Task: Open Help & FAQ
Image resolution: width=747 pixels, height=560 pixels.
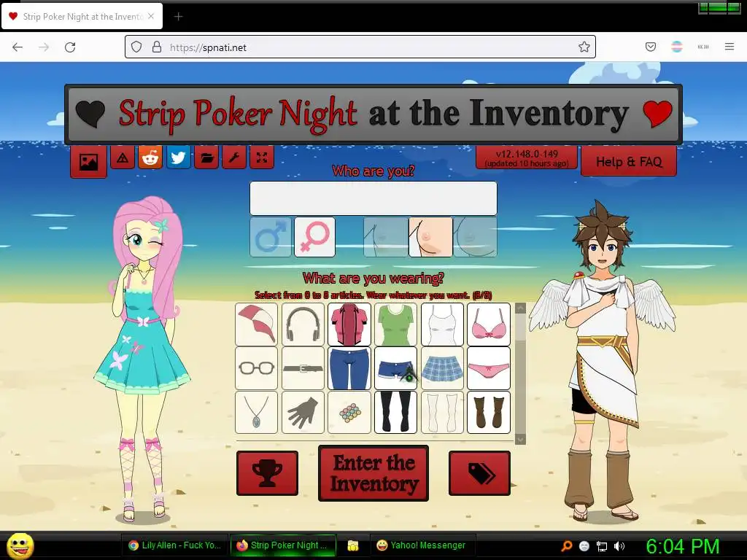Action: click(x=628, y=161)
